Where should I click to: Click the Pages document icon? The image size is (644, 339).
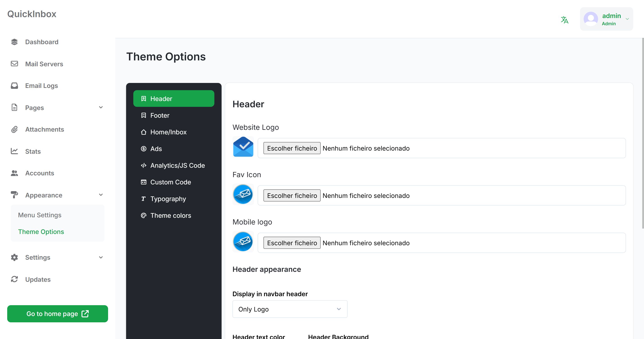tap(14, 108)
